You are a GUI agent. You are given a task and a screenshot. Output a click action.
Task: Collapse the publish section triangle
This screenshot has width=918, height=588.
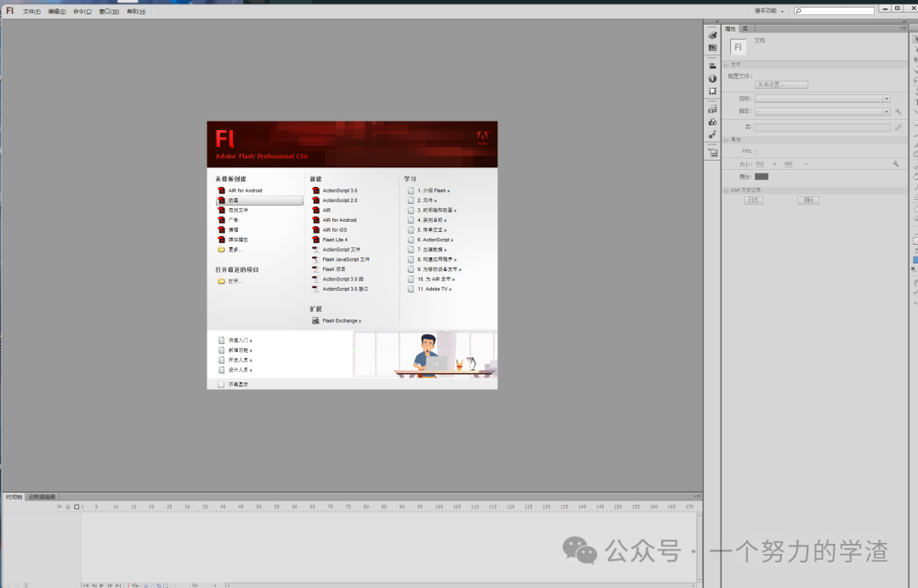pos(726,65)
